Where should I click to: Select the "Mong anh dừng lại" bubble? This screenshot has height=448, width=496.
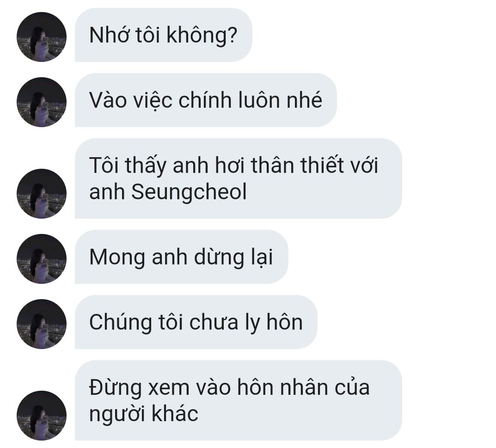click(181, 257)
